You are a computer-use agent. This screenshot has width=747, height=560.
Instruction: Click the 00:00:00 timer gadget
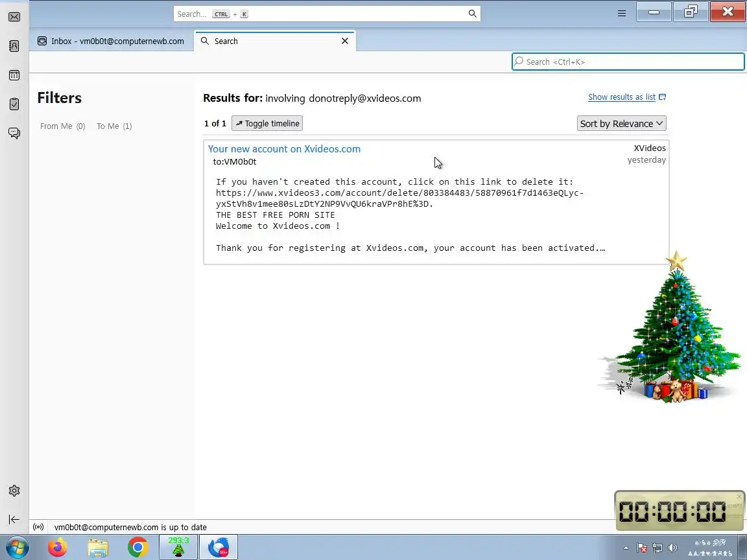[x=680, y=511]
